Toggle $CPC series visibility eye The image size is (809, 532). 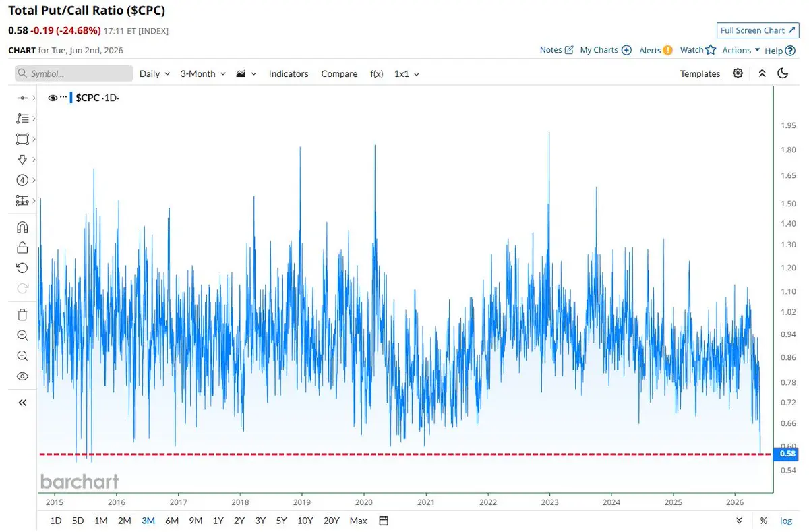[53, 98]
